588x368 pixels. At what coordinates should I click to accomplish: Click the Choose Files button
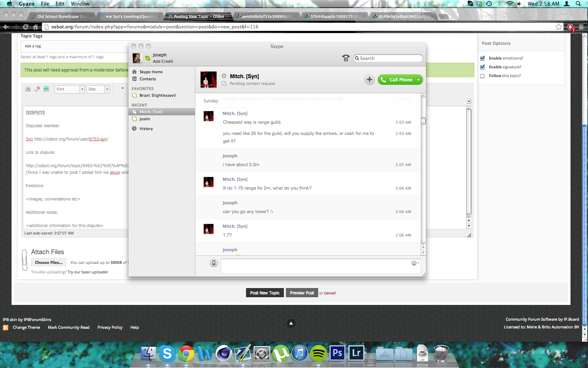49,263
